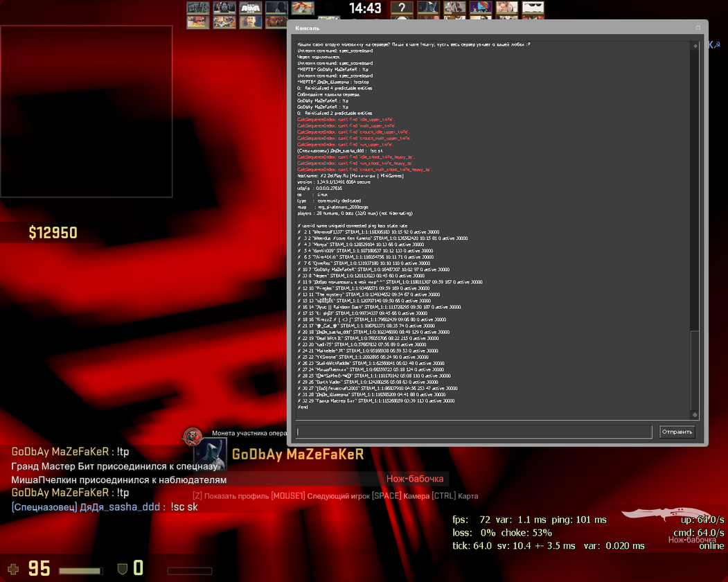Focus the console command input field
Viewport: 728px width, 582px height.
point(474,432)
